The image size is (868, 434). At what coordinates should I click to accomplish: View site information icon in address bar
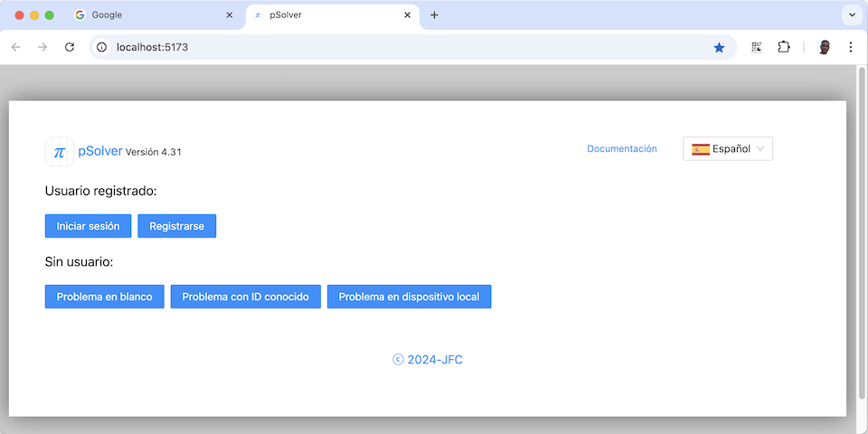pos(102,47)
